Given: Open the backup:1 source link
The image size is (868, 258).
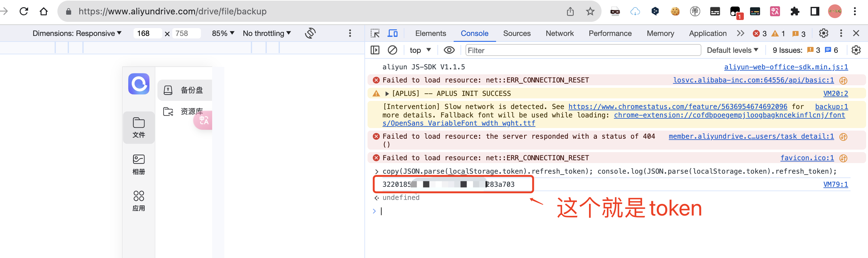Looking at the screenshot, I should [x=831, y=107].
